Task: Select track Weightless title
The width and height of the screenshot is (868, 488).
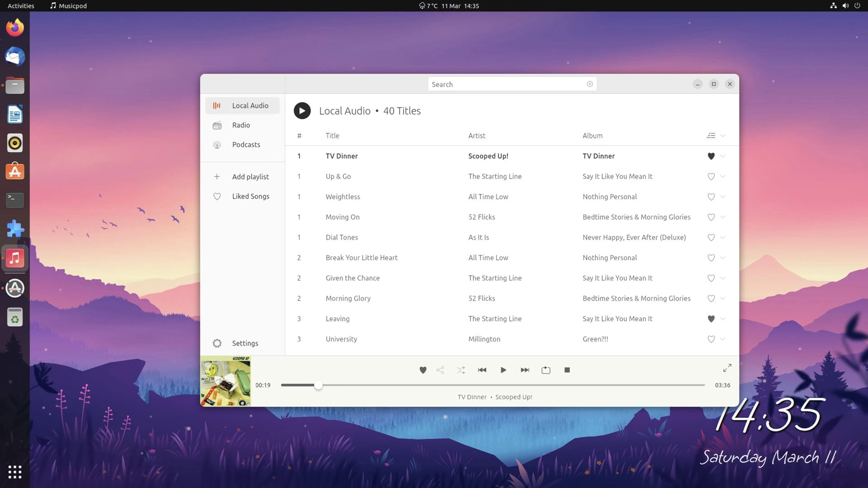Action: pos(343,197)
